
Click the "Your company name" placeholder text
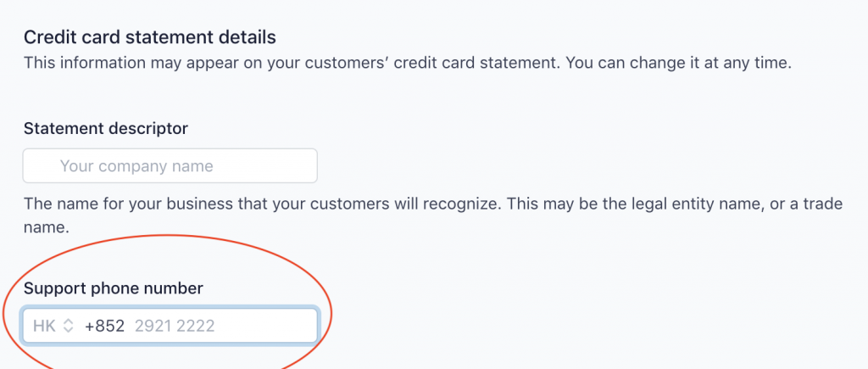tap(136, 166)
